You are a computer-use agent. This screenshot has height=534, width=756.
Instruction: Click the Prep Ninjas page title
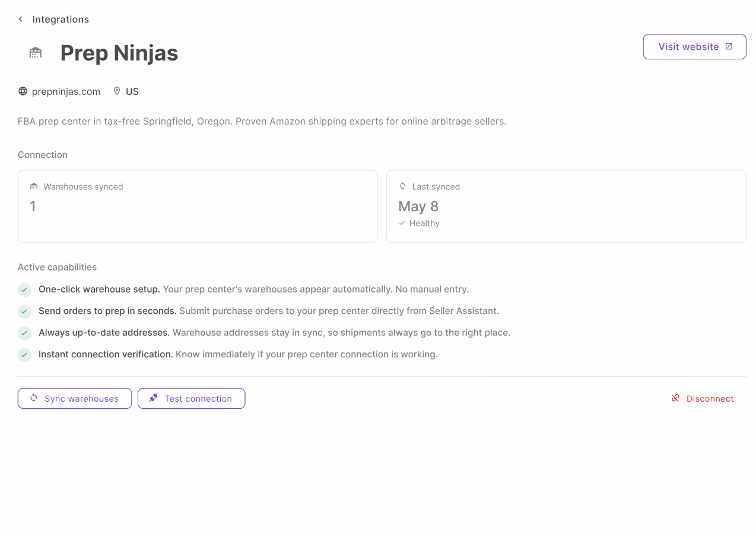pyautogui.click(x=119, y=53)
